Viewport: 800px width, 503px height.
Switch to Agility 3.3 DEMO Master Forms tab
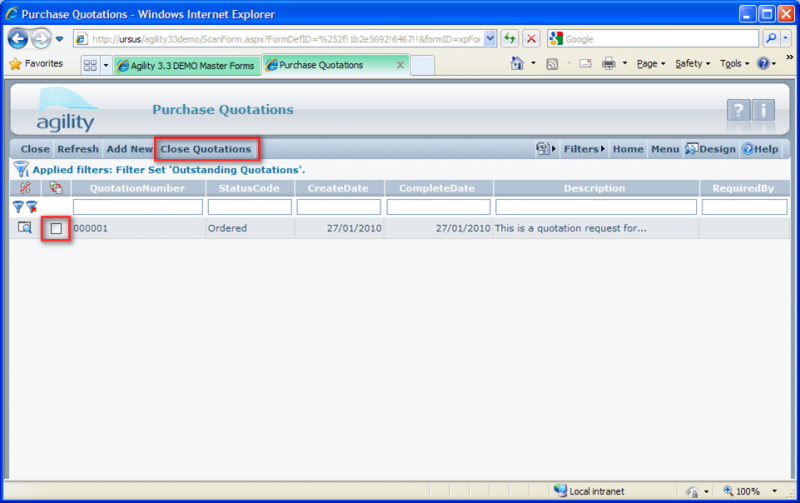pyautogui.click(x=186, y=64)
